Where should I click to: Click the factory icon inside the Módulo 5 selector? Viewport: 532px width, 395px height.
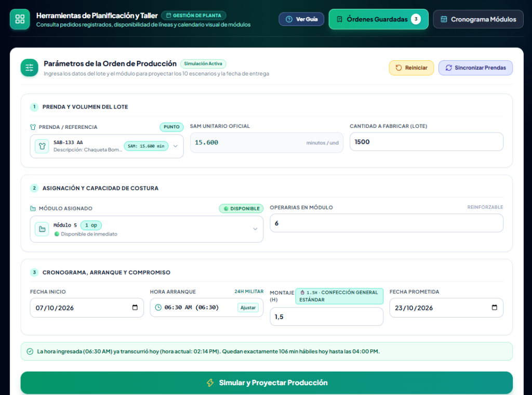click(x=42, y=229)
